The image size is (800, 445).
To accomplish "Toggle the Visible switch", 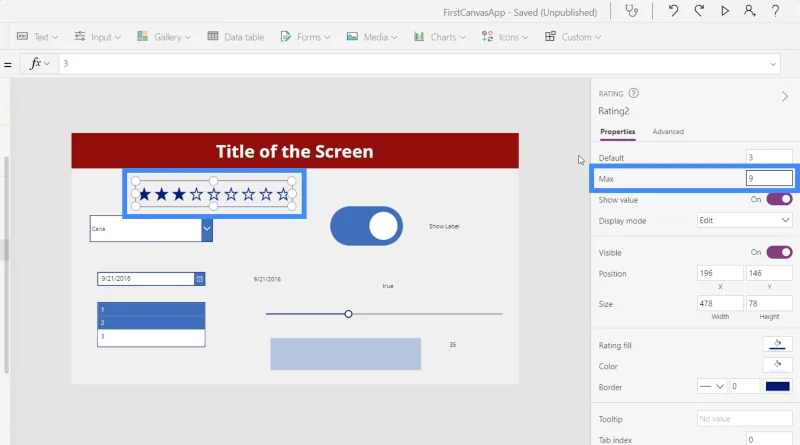I will pyautogui.click(x=779, y=252).
